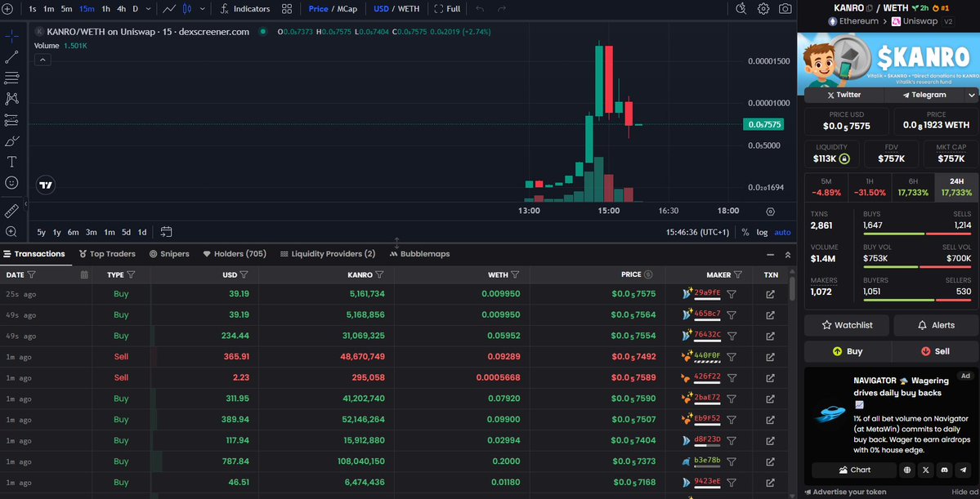Toggle percent scale on the chart

pyautogui.click(x=745, y=232)
